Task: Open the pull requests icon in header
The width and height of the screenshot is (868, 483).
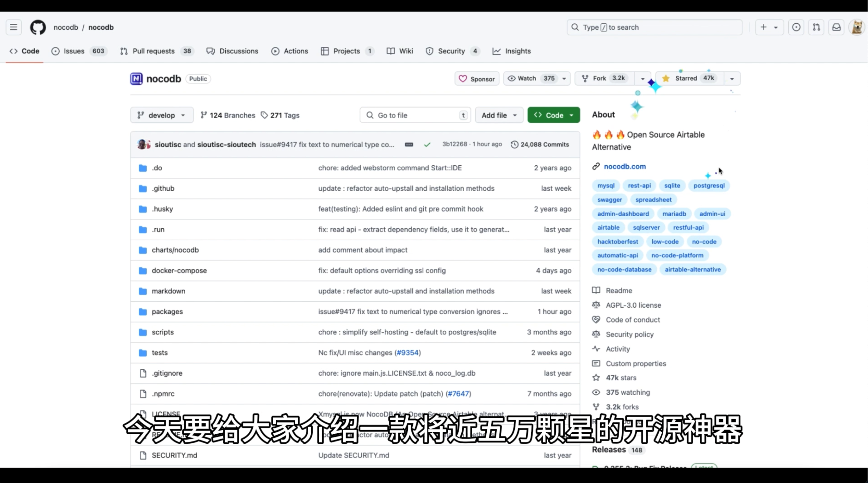Action: [816, 27]
